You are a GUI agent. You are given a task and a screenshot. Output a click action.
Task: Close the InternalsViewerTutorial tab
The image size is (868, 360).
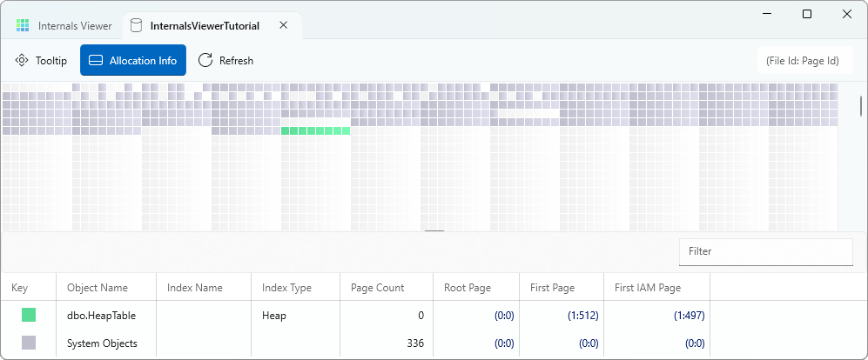coord(284,25)
